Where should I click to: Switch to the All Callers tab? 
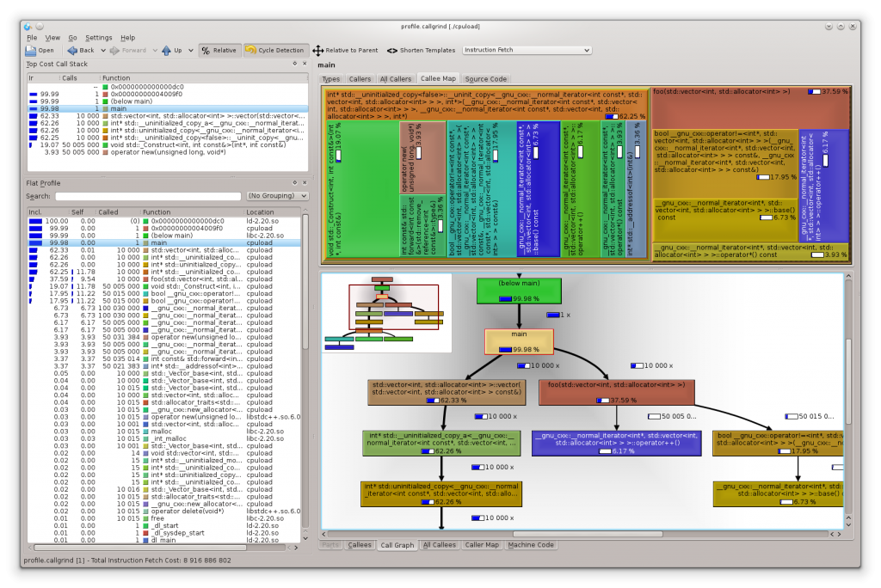(x=396, y=79)
